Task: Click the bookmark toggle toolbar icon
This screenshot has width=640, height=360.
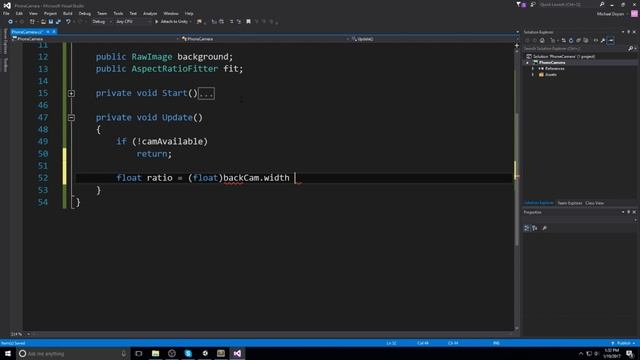Action: point(248,22)
